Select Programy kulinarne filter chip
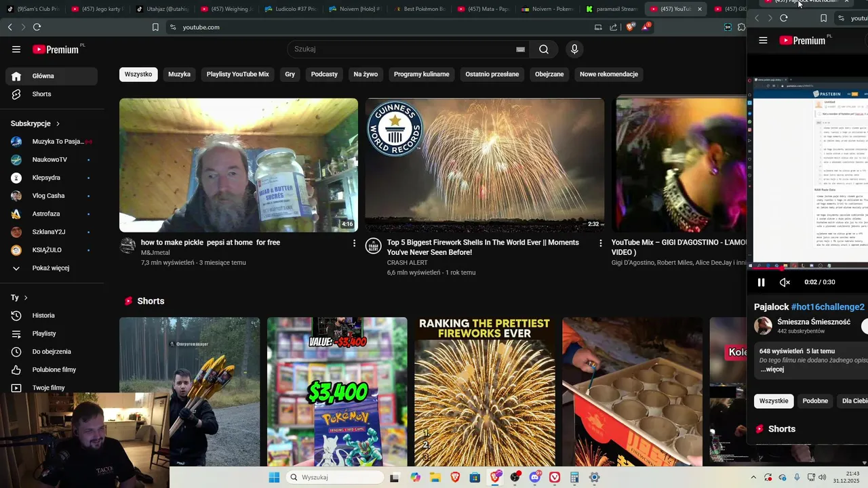Viewport: 868px width, 488px height. click(x=422, y=75)
